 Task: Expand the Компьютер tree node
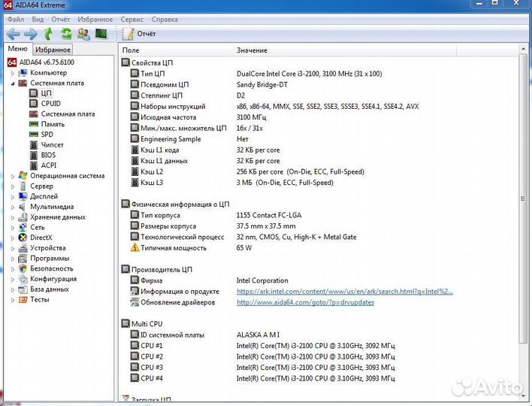pyautogui.click(x=13, y=73)
